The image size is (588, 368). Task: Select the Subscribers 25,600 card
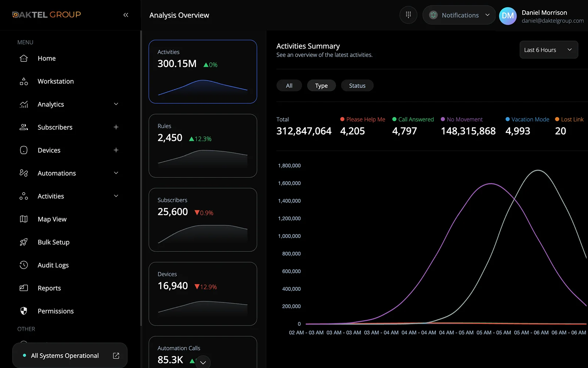point(203,220)
